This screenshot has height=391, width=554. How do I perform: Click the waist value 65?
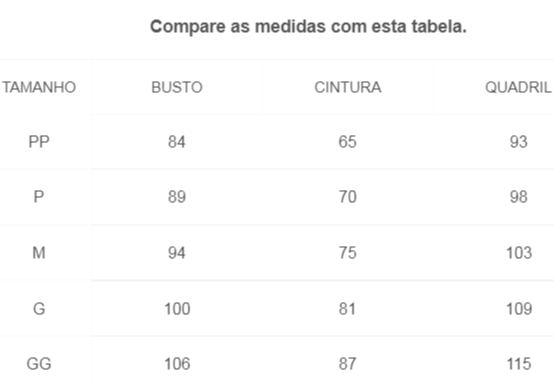pos(348,142)
